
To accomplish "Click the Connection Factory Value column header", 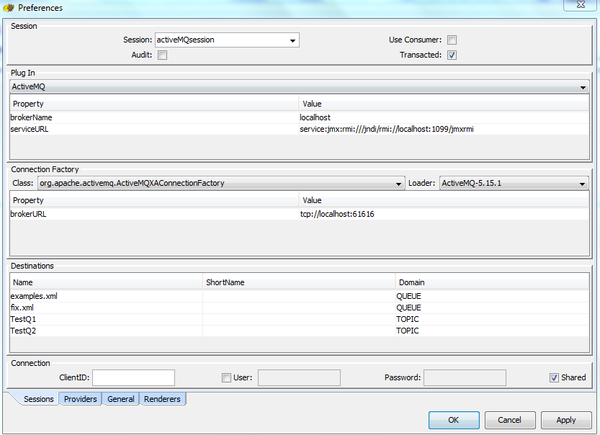I will (443, 200).
